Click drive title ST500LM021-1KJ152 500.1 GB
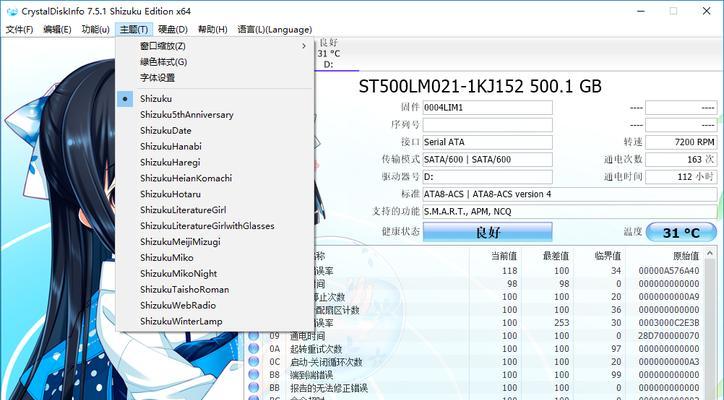 [480, 86]
